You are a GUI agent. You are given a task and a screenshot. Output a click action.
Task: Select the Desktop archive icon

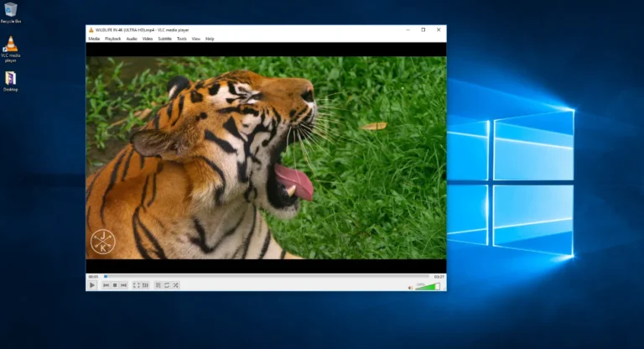pyautogui.click(x=10, y=81)
